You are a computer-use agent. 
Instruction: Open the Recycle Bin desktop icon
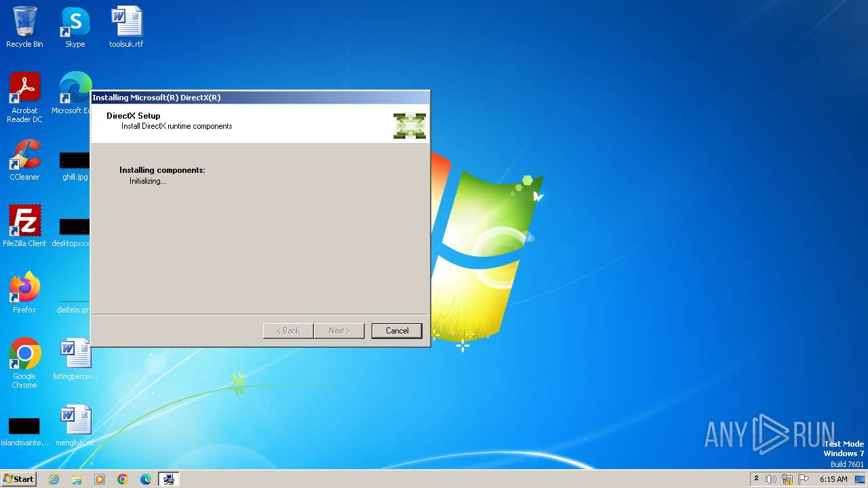click(24, 27)
